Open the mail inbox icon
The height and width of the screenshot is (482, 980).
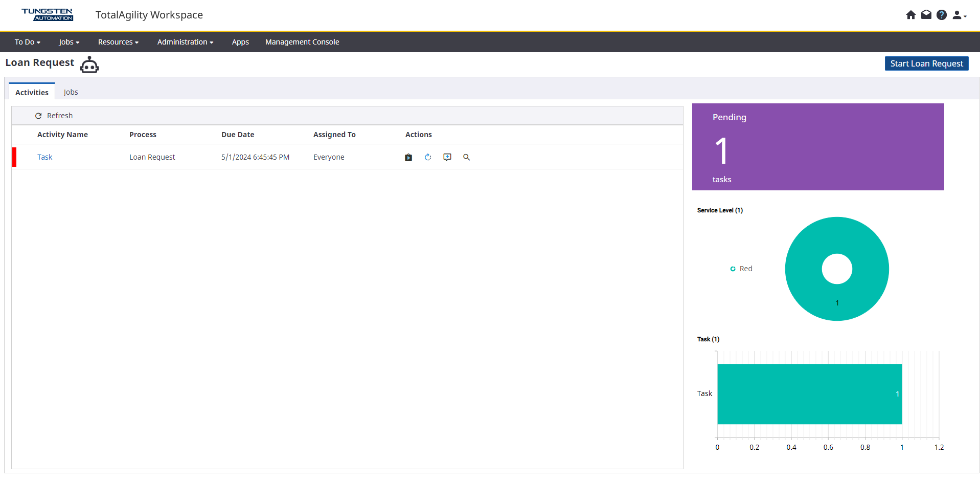coord(926,15)
